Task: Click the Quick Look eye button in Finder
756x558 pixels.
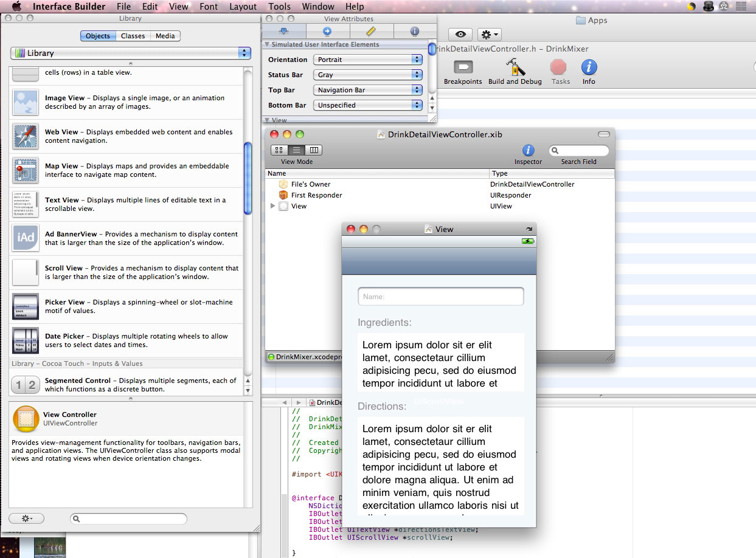Action: pyautogui.click(x=460, y=35)
